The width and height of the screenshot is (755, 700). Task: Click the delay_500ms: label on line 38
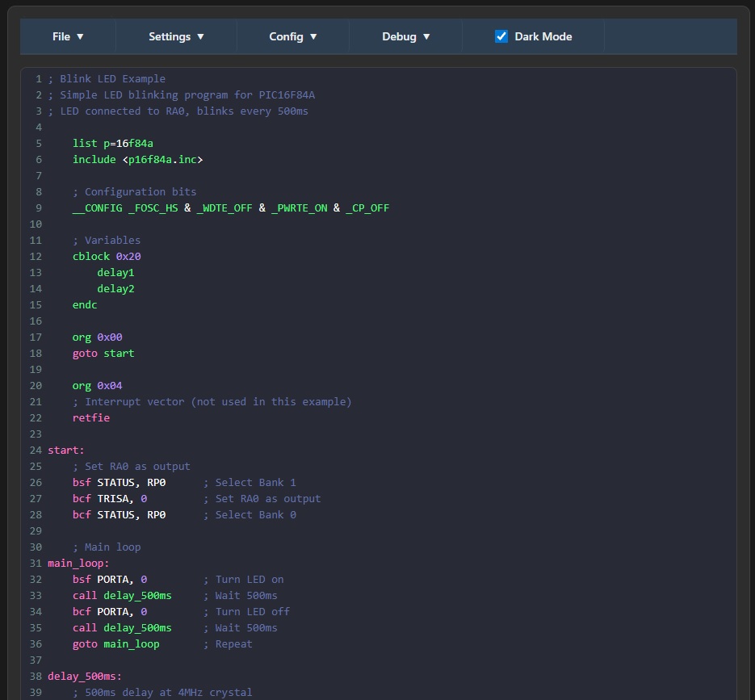tap(84, 676)
